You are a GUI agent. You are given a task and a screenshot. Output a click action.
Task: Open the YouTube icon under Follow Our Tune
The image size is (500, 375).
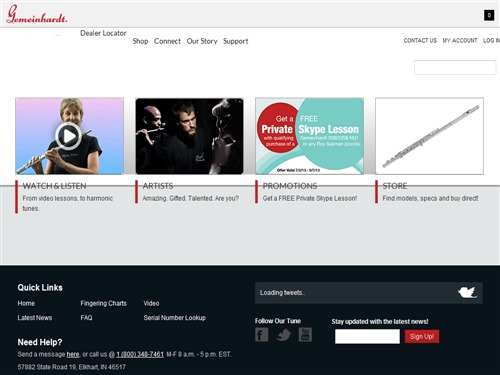[305, 334]
